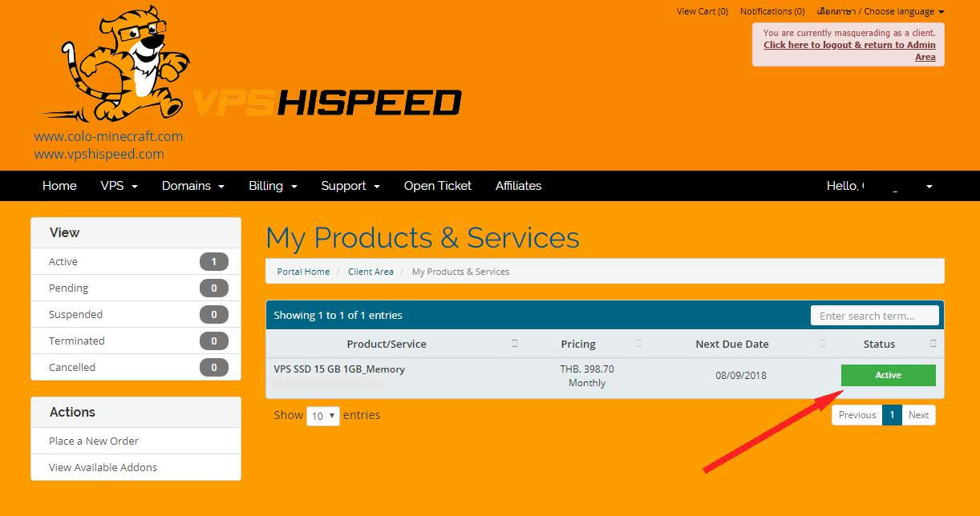Expand the Domains menu
980x516 pixels.
tap(193, 186)
